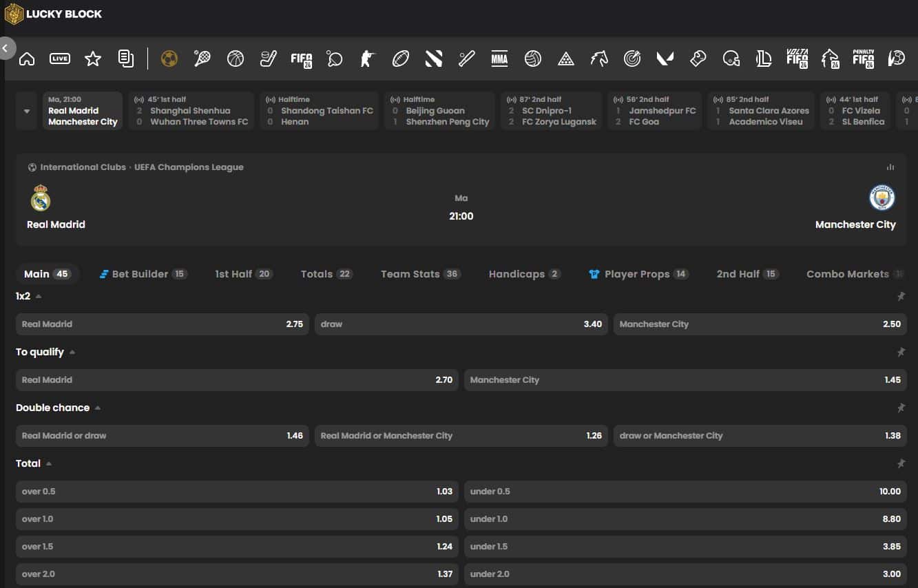The width and height of the screenshot is (918, 588).
Task: Bet on Real Madrid or draw
Action: (163, 436)
